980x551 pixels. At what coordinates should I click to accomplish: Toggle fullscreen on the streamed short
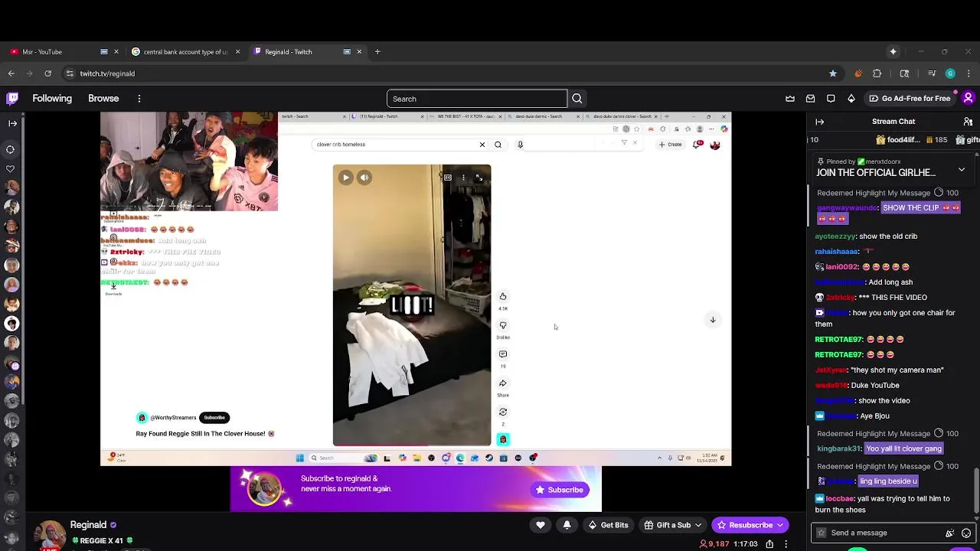(479, 178)
